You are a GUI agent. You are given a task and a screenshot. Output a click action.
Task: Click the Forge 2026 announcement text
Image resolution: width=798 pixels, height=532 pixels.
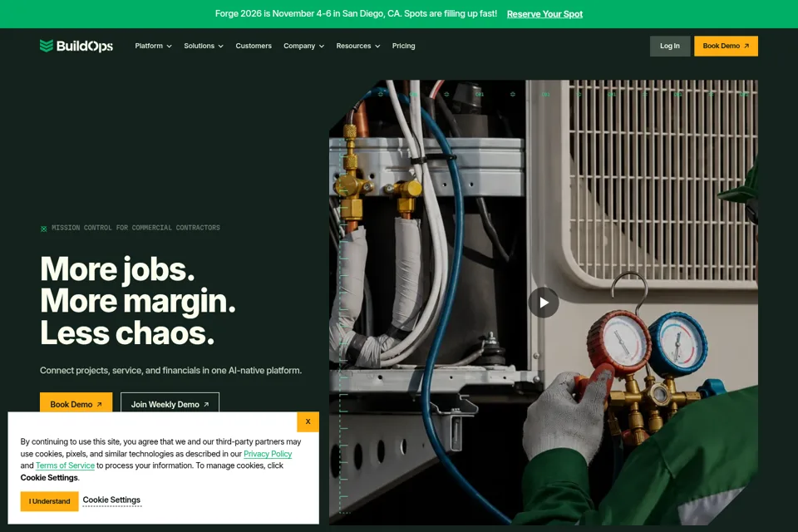(356, 14)
